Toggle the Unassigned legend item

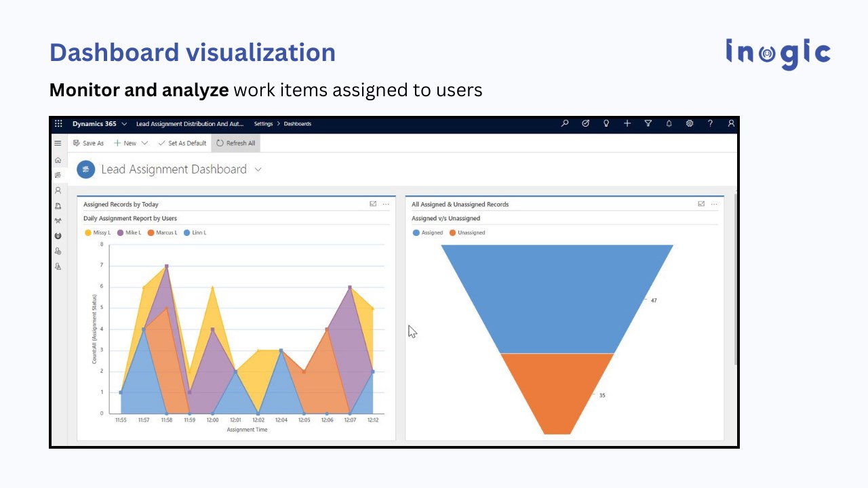[467, 232]
